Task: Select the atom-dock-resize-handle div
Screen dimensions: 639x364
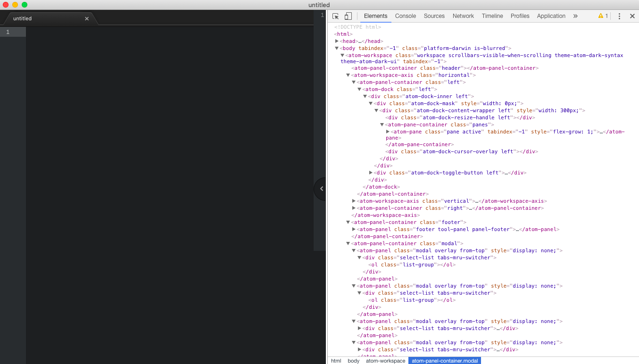Action: click(x=460, y=117)
